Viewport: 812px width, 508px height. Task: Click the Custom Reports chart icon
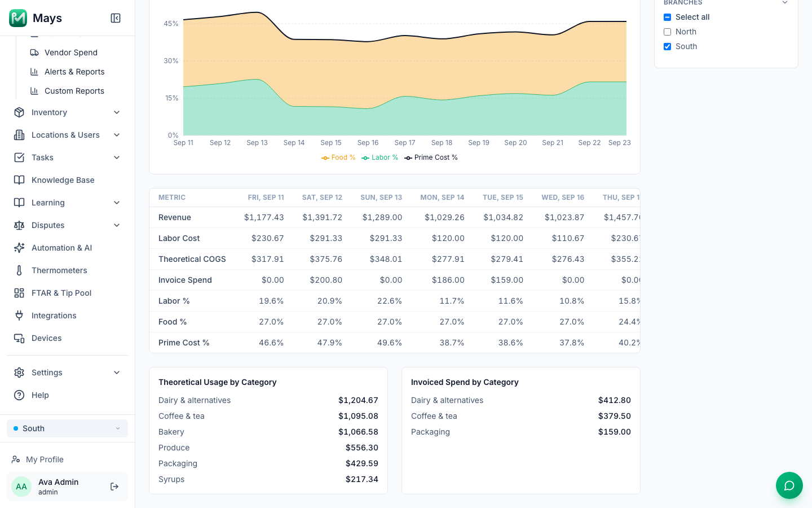[x=34, y=91]
